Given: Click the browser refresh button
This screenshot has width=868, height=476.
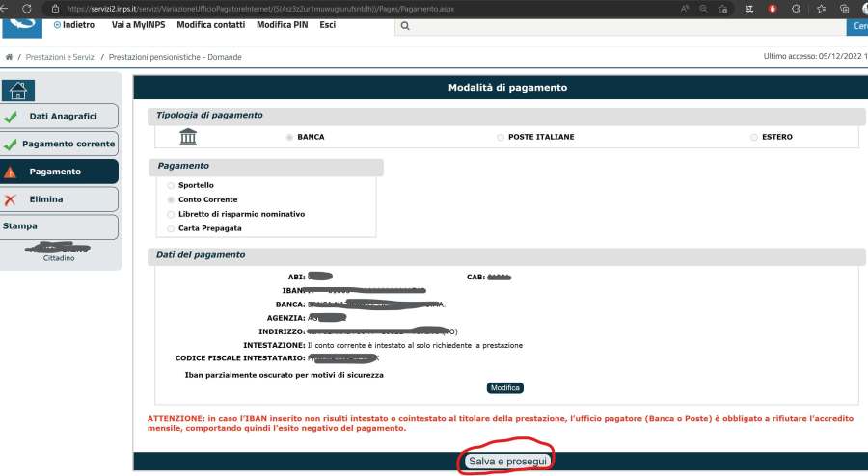Looking at the screenshot, I should [x=27, y=8].
